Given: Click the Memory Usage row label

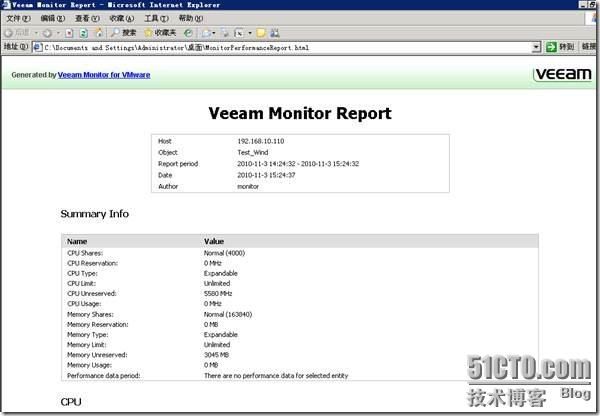Looking at the screenshot, I should coord(89,365).
